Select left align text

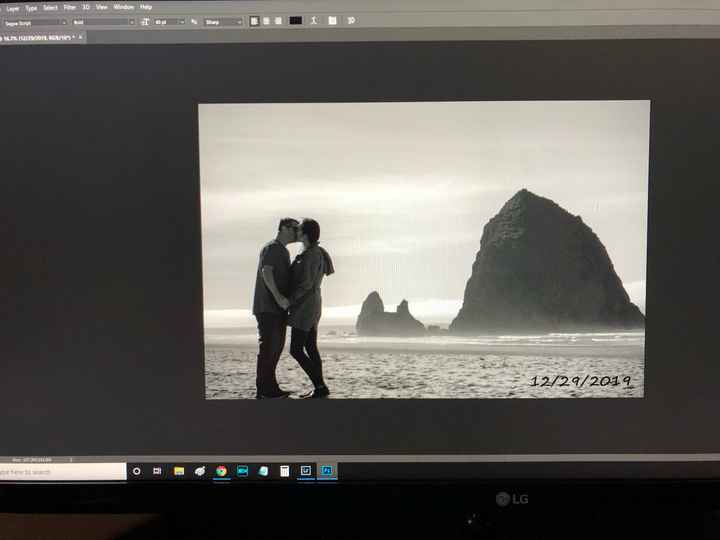click(254, 21)
